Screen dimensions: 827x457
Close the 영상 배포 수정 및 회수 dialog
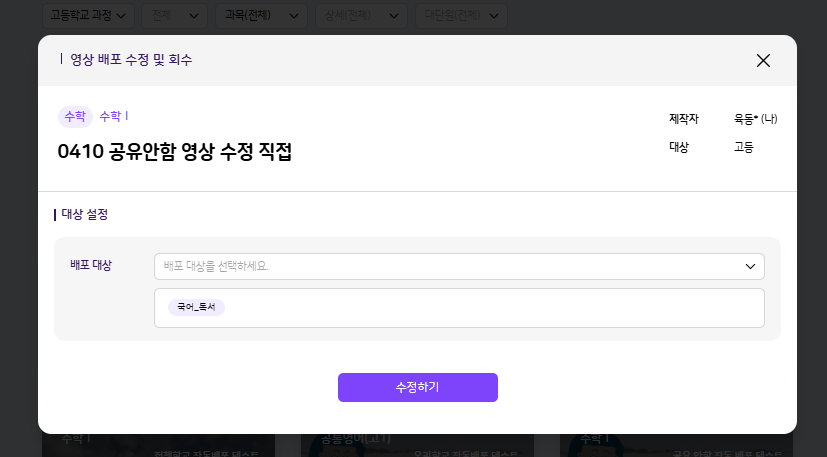tap(763, 60)
